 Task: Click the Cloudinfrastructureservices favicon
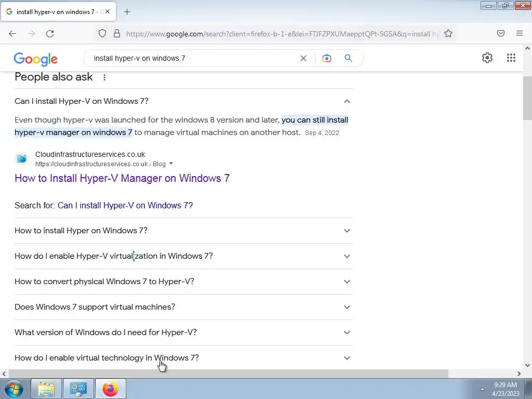pyautogui.click(x=21, y=158)
